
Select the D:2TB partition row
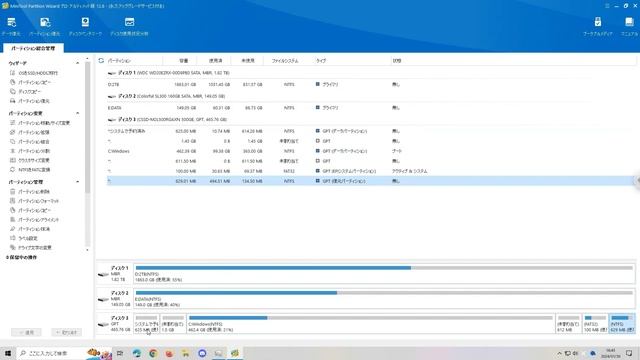pyautogui.click(x=371, y=84)
